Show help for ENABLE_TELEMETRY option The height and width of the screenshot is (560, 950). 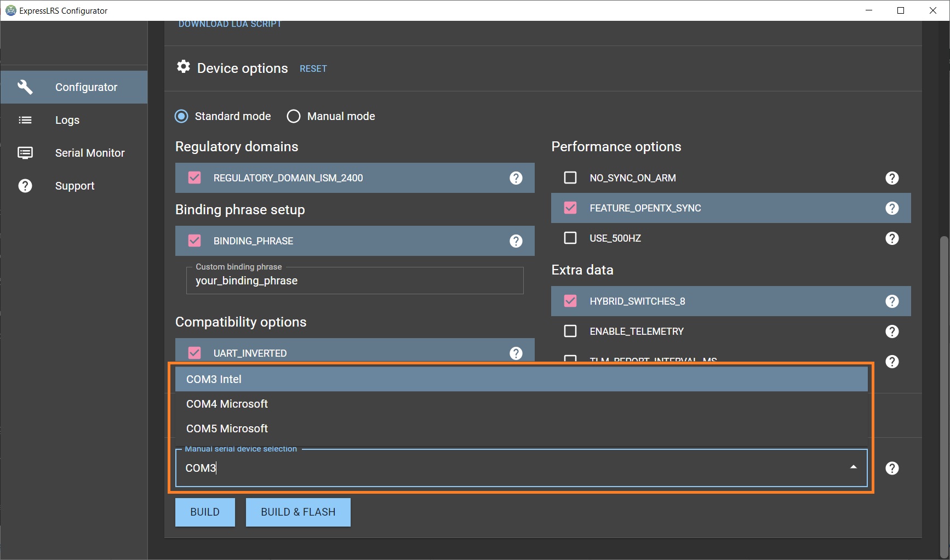[892, 332]
